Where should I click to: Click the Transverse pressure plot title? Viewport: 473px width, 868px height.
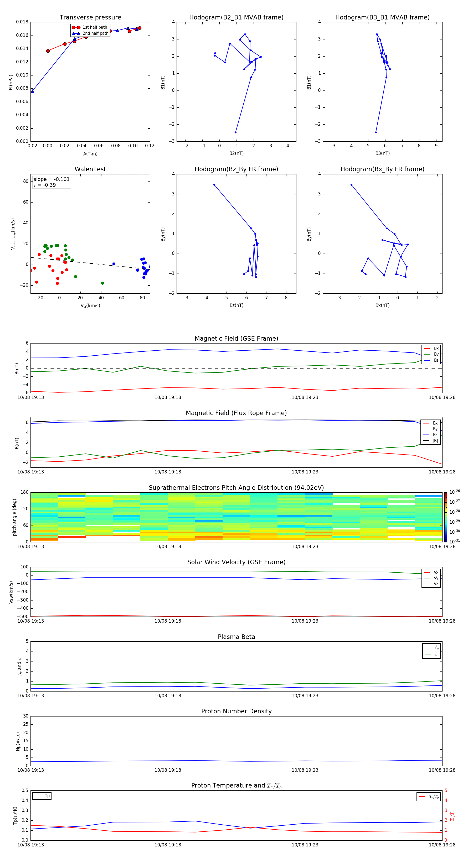click(x=90, y=18)
